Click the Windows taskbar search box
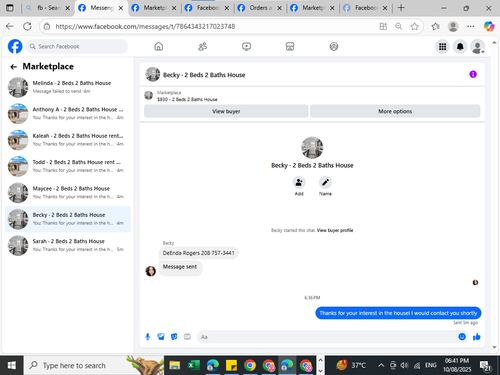 (x=93, y=366)
